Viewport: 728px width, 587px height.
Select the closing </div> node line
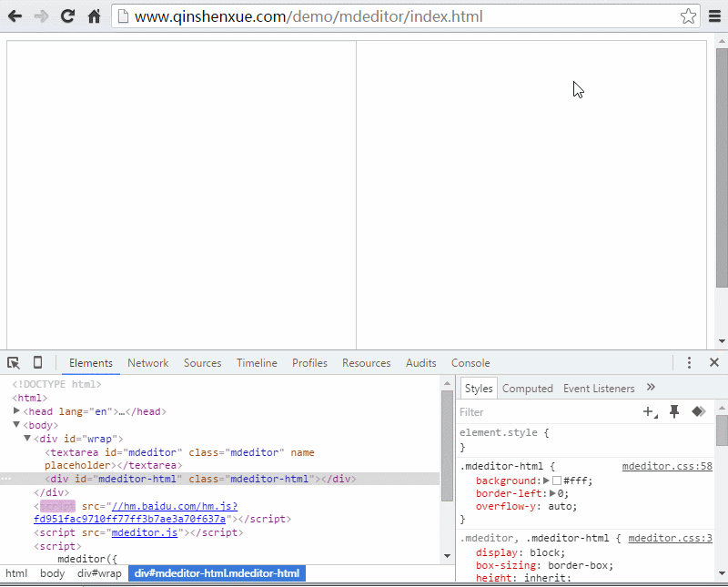pos(51,492)
